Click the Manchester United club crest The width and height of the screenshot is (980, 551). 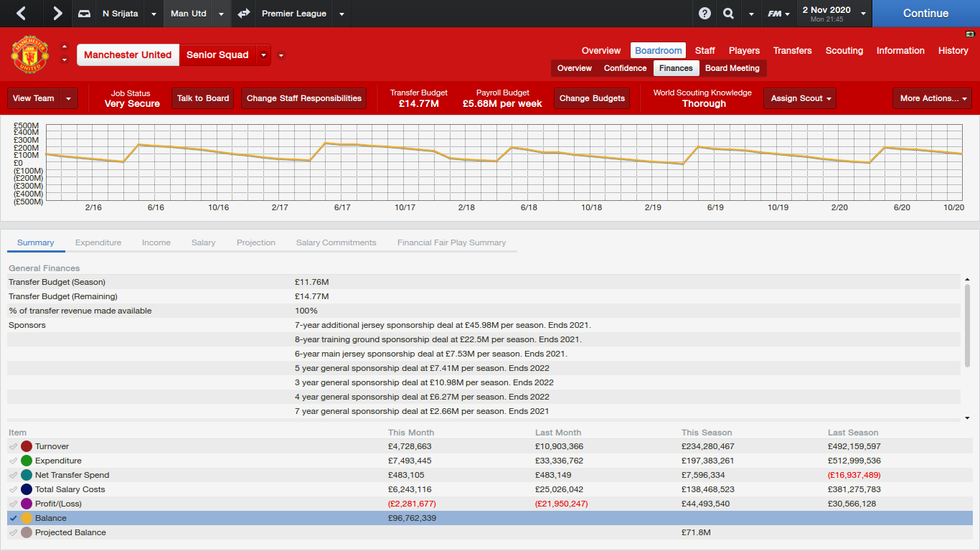(x=30, y=55)
